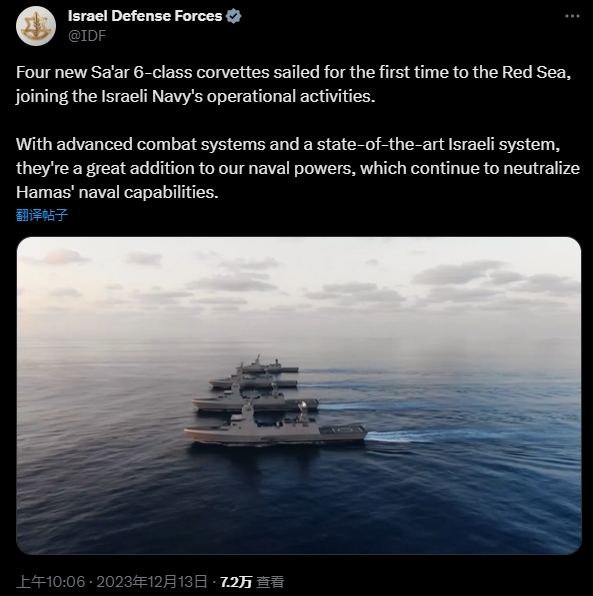Click the farthest corvette in the photo

point(268,364)
